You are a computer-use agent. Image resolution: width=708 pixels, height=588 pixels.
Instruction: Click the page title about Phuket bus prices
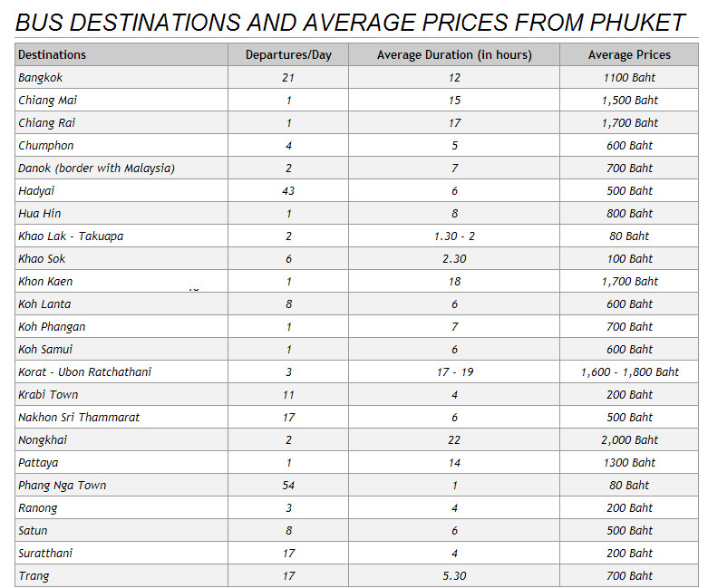click(350, 23)
